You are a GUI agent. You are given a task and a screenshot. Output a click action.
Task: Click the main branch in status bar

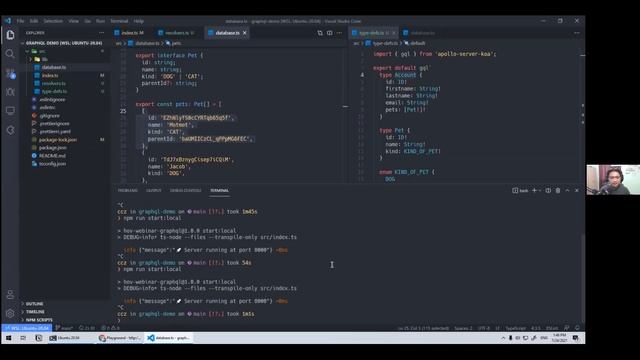point(64,328)
